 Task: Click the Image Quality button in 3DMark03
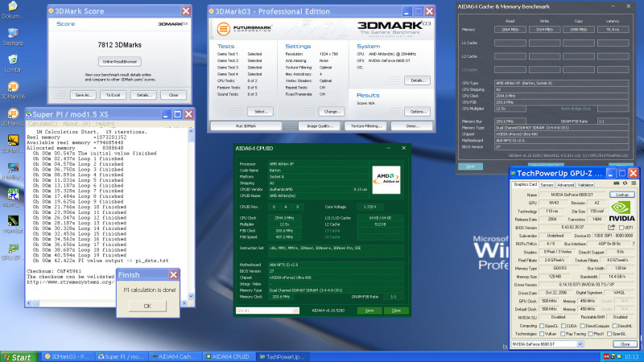click(x=320, y=126)
